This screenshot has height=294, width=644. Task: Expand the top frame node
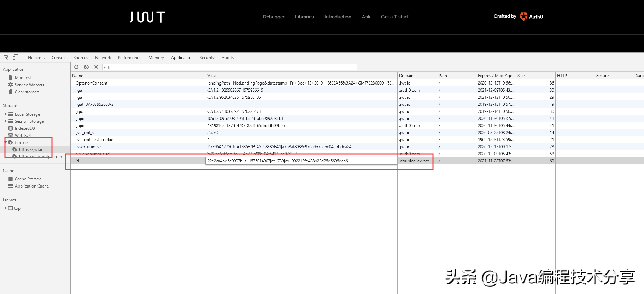[x=6, y=208]
